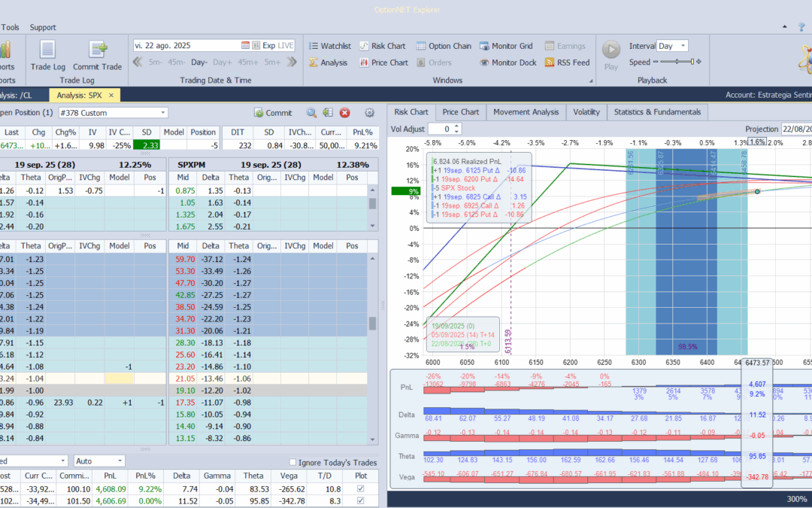Switch to the Movement Analysis tab

(x=526, y=112)
